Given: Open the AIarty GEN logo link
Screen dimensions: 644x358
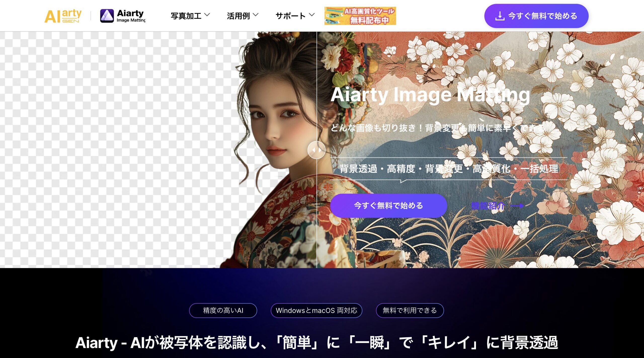Looking at the screenshot, I should point(63,16).
